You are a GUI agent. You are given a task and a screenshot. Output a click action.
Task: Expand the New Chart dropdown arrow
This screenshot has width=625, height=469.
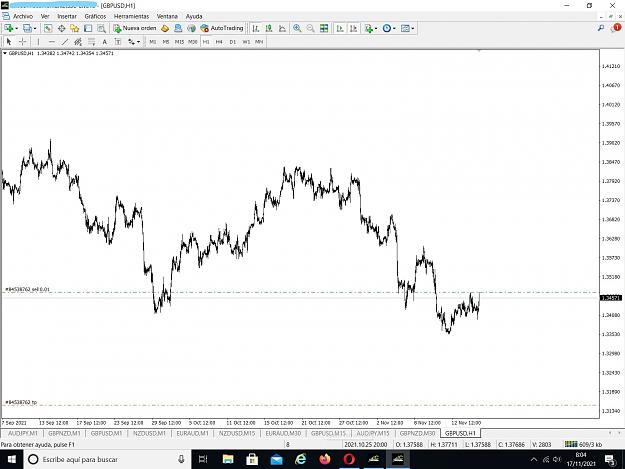(16, 29)
